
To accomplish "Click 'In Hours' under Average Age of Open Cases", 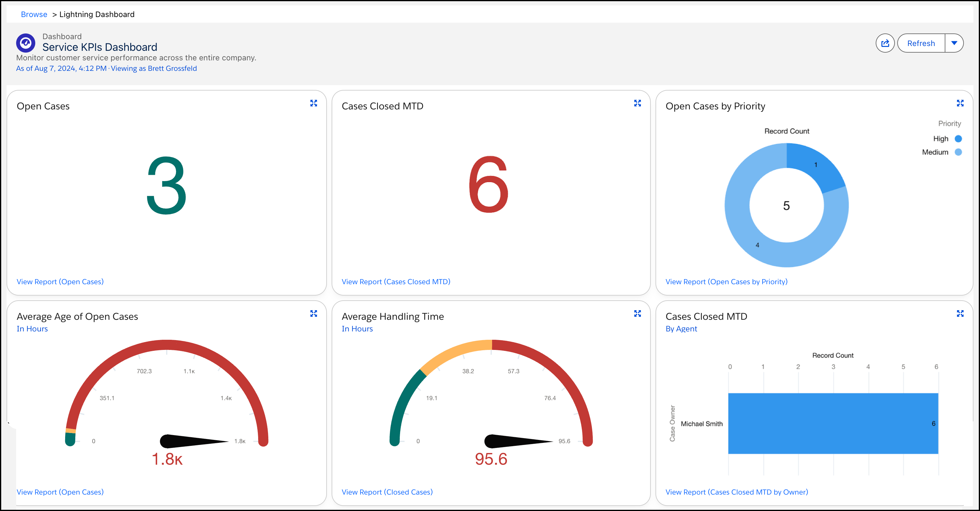I will [x=32, y=329].
